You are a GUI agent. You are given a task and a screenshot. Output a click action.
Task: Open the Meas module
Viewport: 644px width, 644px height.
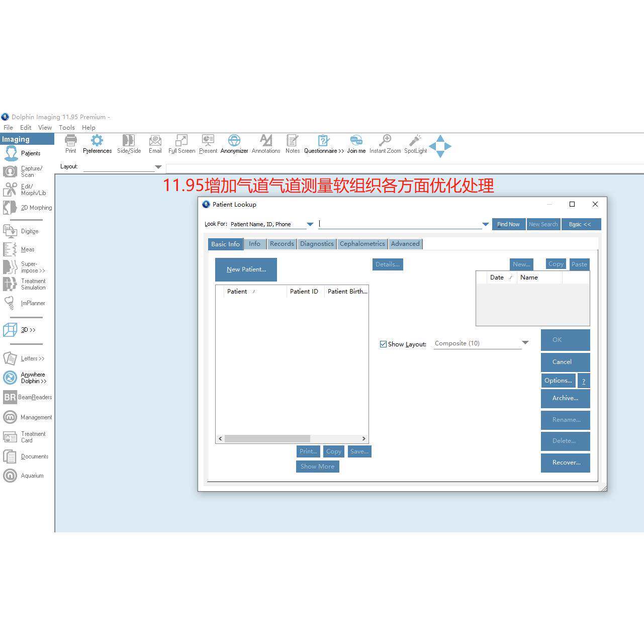tap(19, 249)
